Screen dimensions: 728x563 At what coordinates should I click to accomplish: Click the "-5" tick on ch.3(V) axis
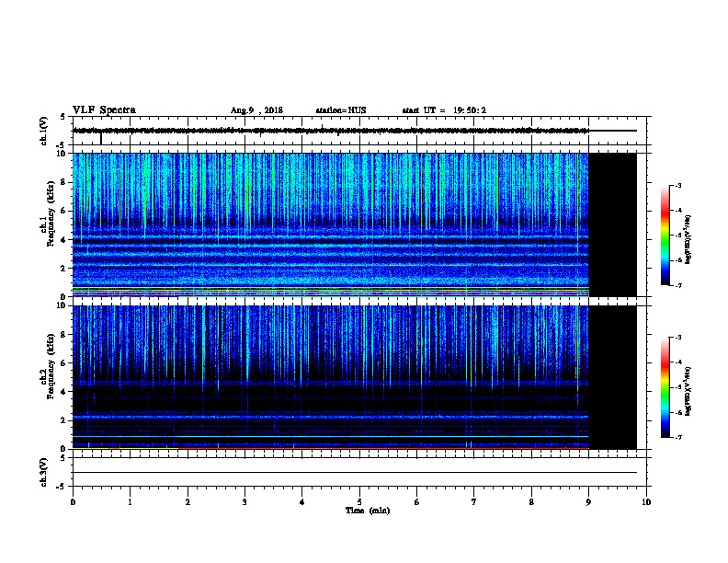[x=61, y=487]
